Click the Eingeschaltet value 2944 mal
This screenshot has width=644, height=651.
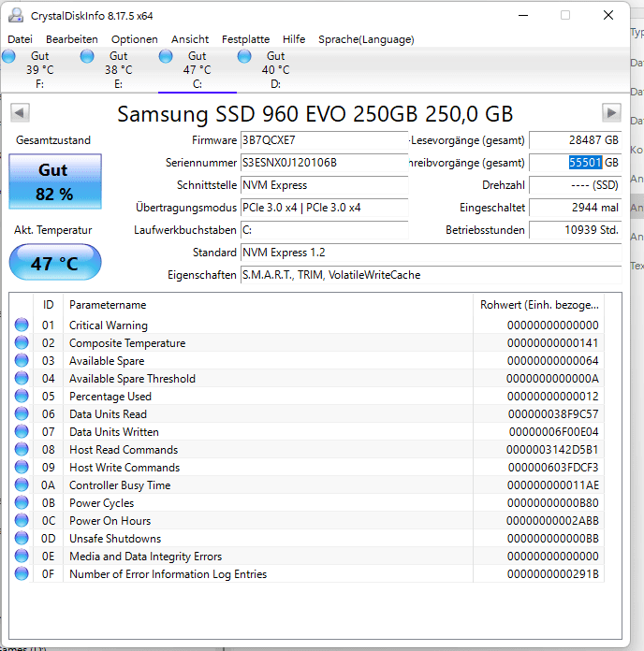tap(576, 208)
